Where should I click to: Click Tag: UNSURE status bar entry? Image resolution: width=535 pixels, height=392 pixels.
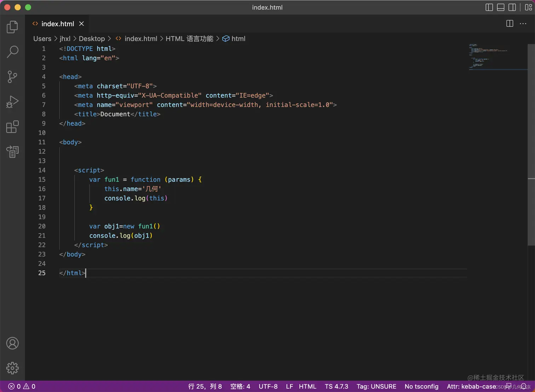(x=376, y=386)
